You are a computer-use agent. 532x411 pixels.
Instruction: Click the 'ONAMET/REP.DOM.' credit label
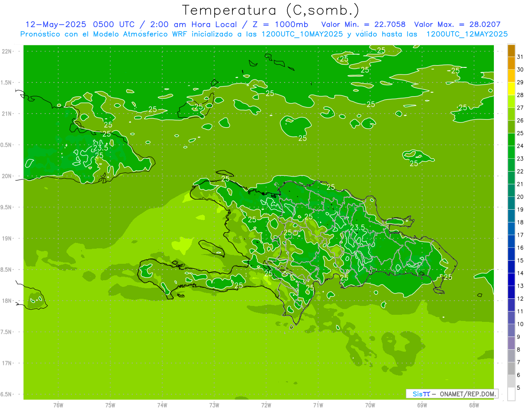(x=467, y=394)
